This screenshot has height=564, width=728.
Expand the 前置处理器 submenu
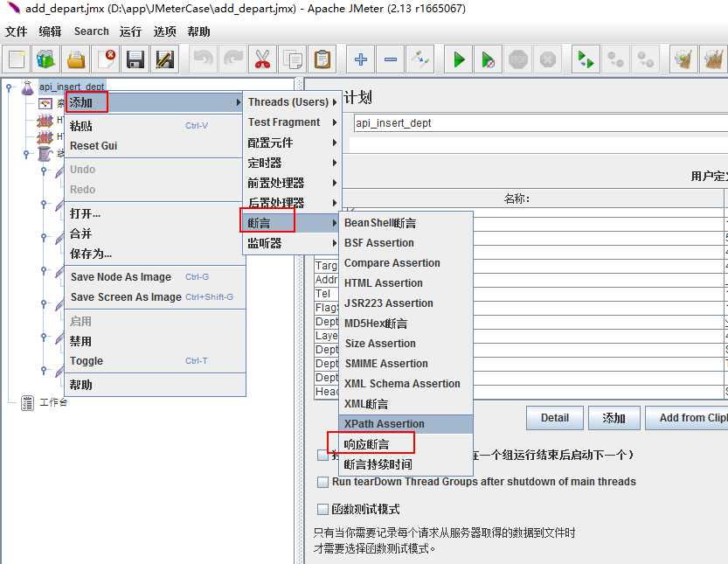[292, 183]
